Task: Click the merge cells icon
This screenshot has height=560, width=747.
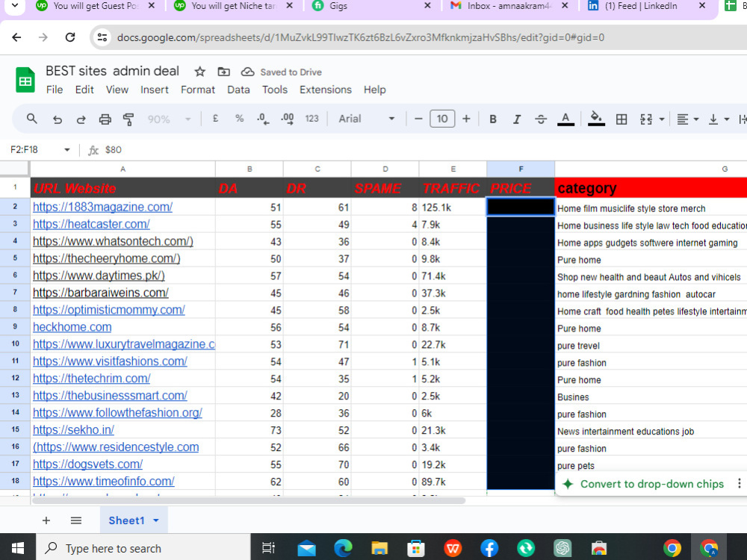Action: 646,119
